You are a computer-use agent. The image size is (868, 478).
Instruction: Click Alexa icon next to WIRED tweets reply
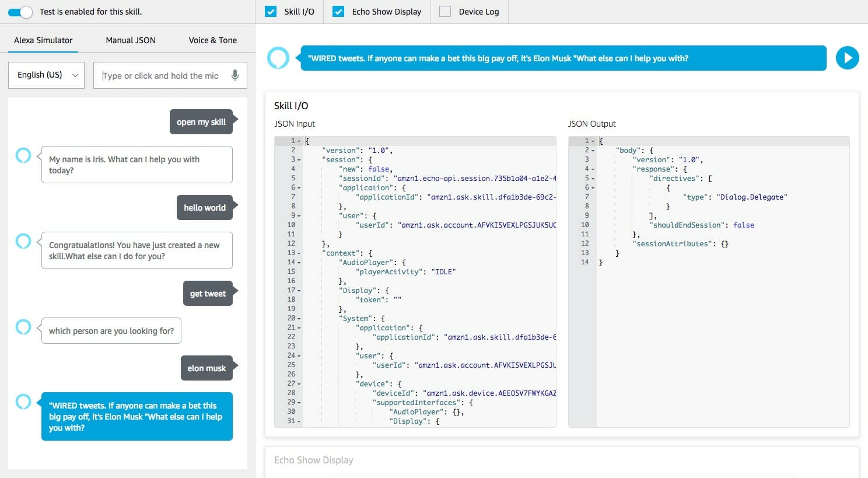[x=23, y=402]
